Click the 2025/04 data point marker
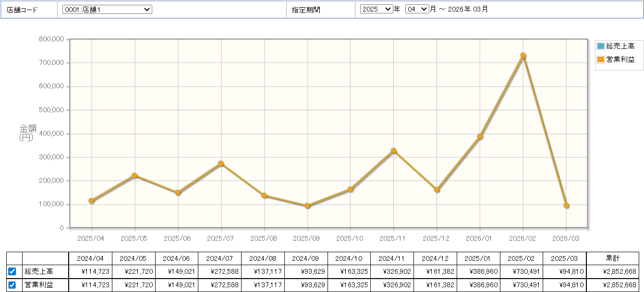The width and height of the screenshot is (644, 292). point(91,201)
